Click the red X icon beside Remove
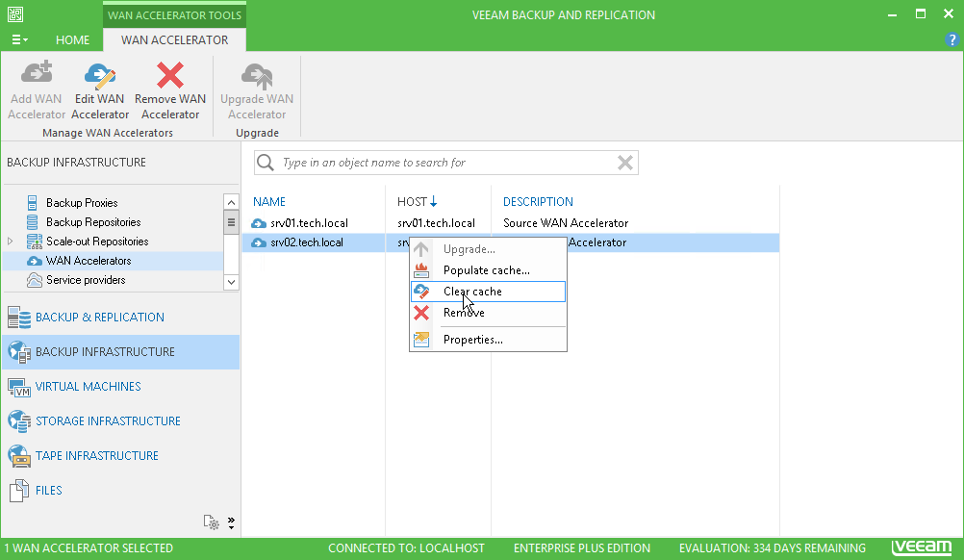This screenshot has height=560, width=964. [421, 313]
